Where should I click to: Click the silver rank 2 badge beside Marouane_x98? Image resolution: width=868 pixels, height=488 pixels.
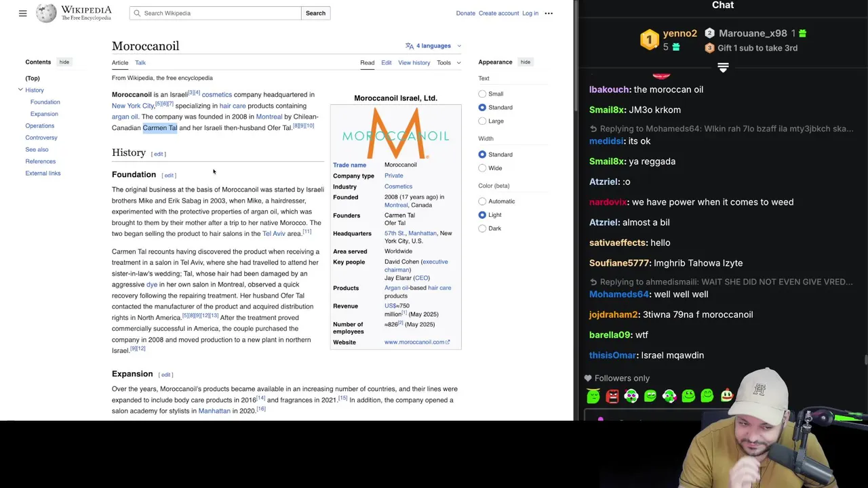tap(709, 33)
